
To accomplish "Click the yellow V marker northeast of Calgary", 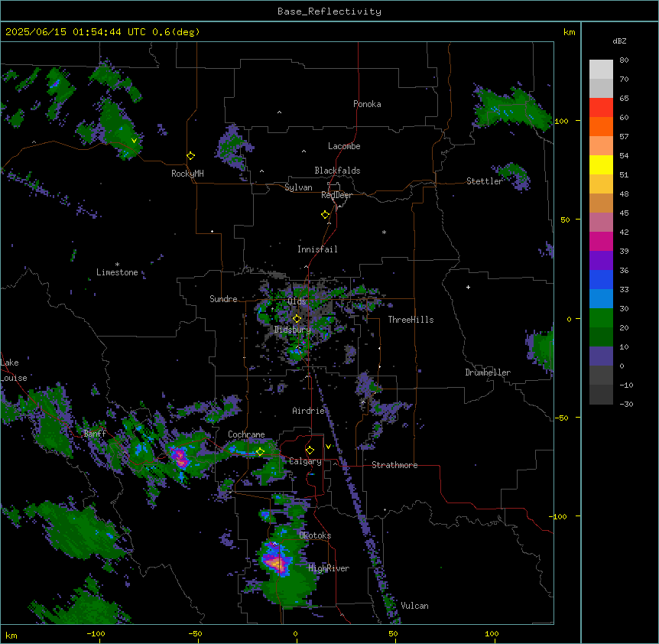I will (328, 447).
